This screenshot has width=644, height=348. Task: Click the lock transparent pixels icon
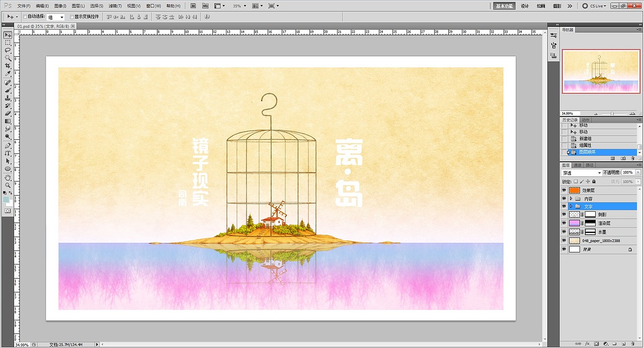pyautogui.click(x=576, y=182)
